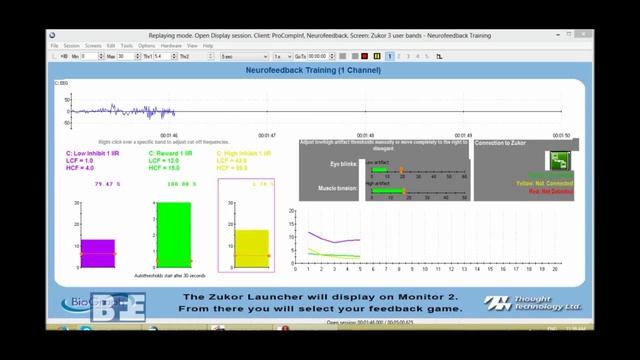Click the C: High Inhibit 1 IIR label
Image resolution: width=640 pixels, height=360 pixels.
(x=244, y=153)
